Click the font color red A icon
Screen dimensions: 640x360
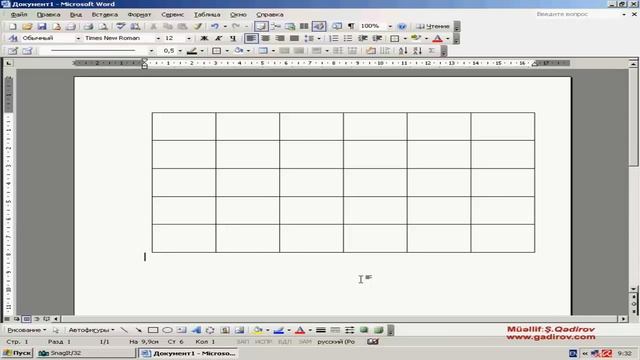click(x=437, y=38)
